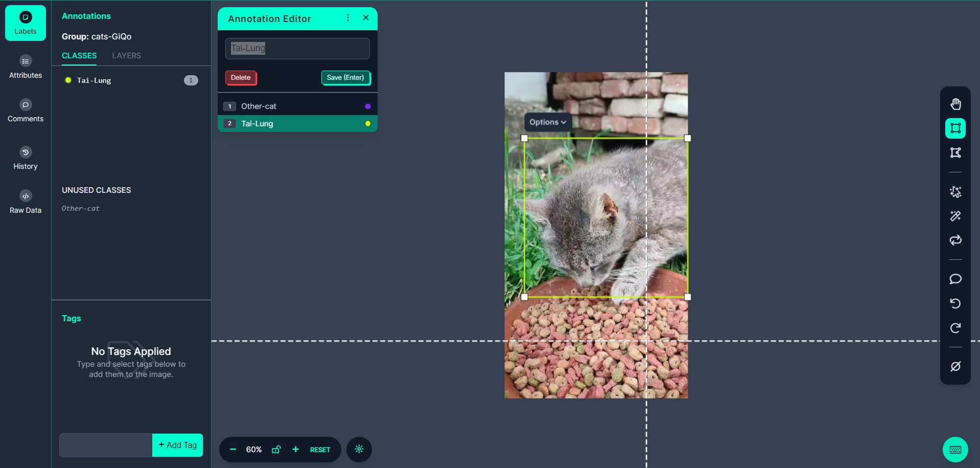980x468 pixels.
Task: Zoom in with the plus icon
Action: pyautogui.click(x=295, y=450)
